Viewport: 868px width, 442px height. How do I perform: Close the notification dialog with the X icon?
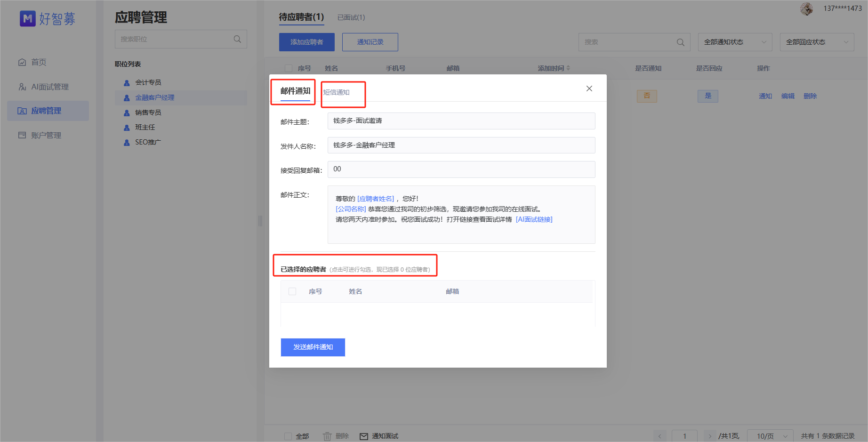(x=589, y=88)
